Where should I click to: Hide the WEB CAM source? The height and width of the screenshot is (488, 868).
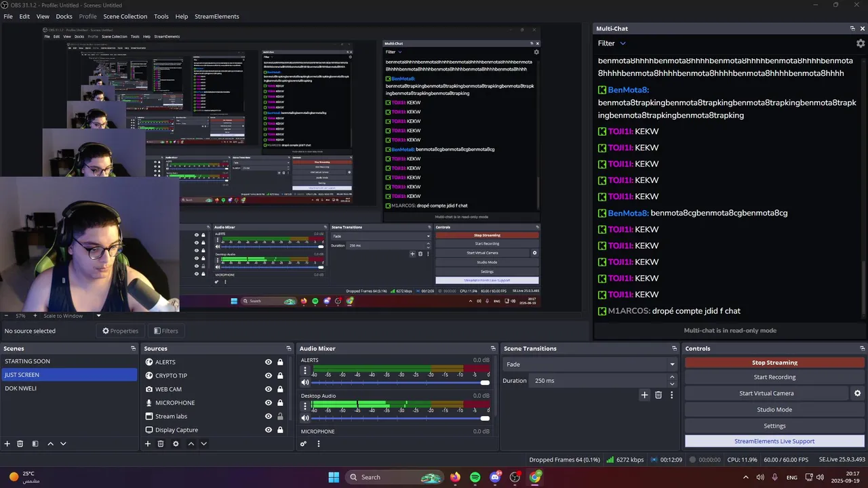click(269, 389)
